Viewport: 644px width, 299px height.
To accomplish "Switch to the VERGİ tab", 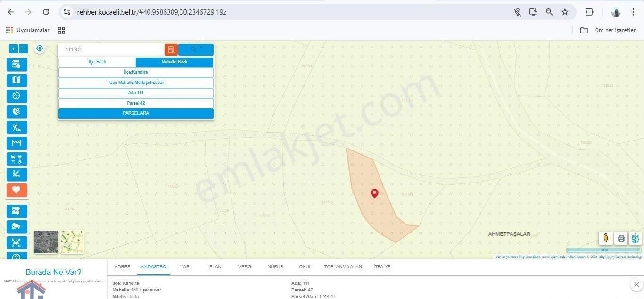I will click(245, 267).
